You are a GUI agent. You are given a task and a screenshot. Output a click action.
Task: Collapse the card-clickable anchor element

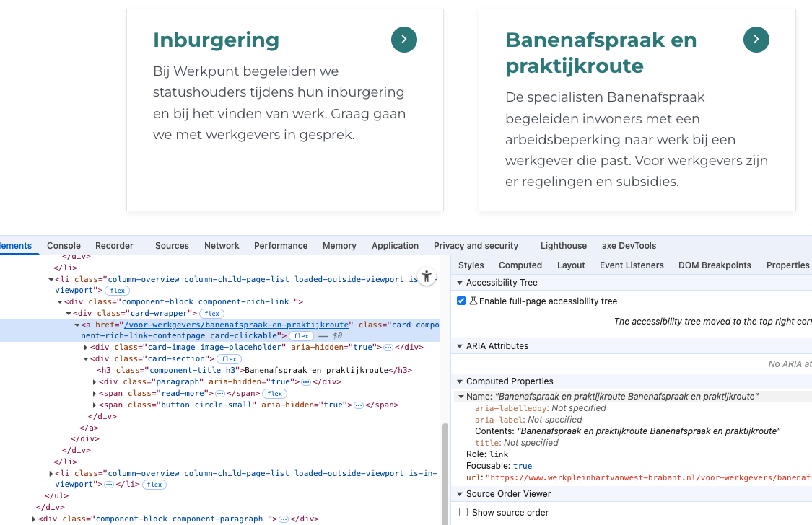pyautogui.click(x=77, y=325)
